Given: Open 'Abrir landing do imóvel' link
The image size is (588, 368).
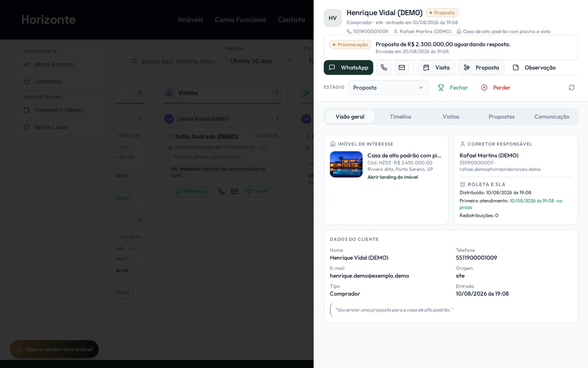Looking at the screenshot, I should 393,177.
